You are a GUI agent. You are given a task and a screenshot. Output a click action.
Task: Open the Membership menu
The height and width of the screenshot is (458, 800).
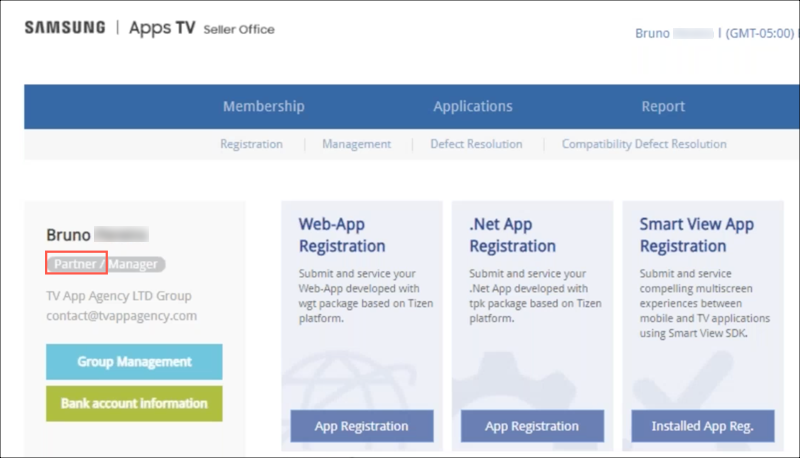click(263, 106)
